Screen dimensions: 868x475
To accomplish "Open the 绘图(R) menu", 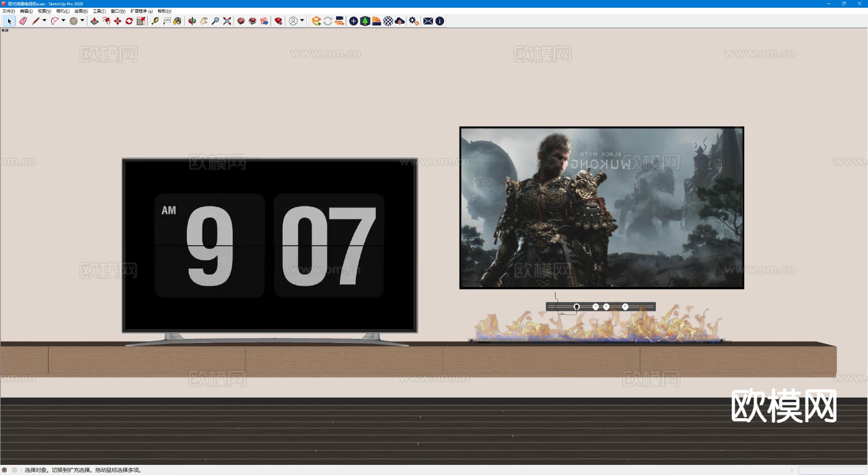I will tap(81, 11).
